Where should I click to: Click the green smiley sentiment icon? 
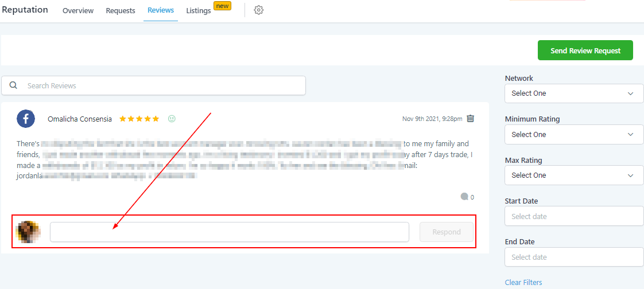tap(172, 119)
